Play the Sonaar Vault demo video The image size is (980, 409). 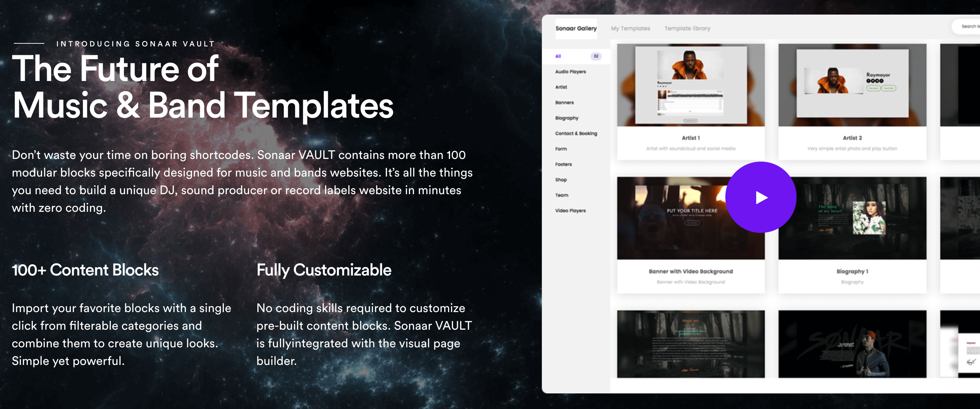pyautogui.click(x=761, y=197)
